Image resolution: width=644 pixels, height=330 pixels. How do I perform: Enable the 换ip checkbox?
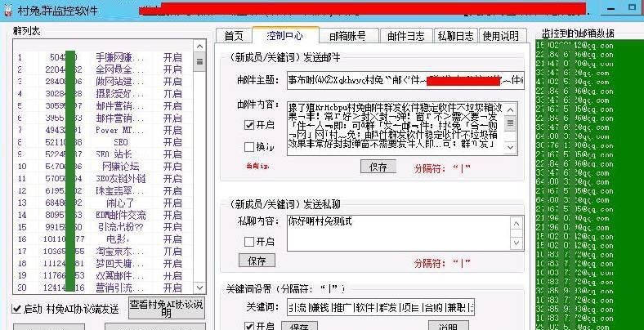249,146
